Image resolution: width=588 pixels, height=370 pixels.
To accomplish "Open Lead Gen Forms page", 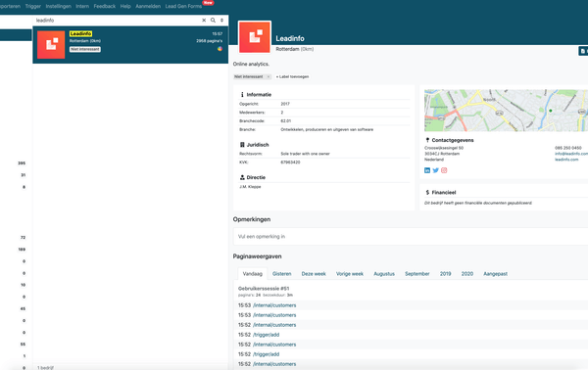I will [183, 6].
